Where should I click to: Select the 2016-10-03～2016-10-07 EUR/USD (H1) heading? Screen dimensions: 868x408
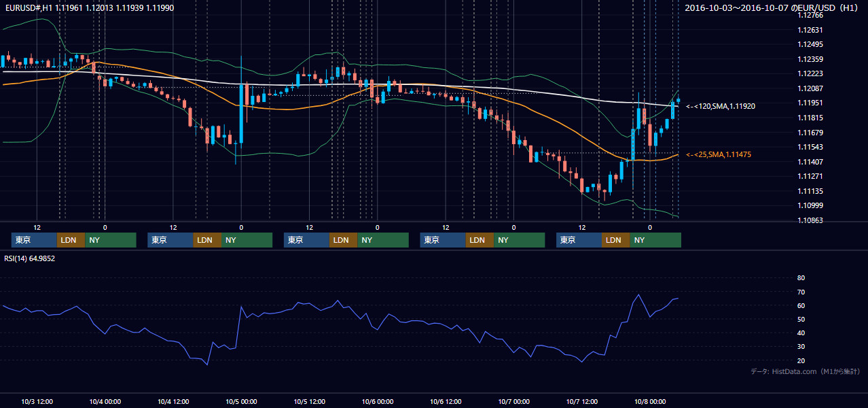tap(772, 7)
